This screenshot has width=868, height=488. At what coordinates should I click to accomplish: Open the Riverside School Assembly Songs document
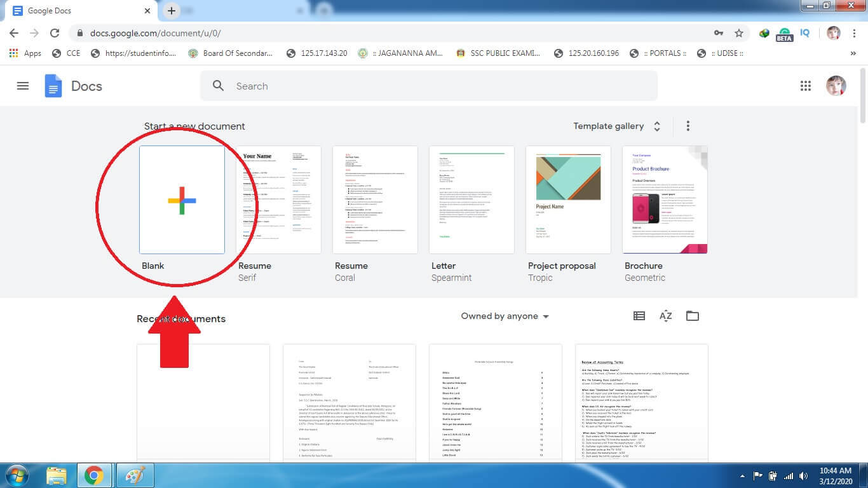tap(496, 403)
